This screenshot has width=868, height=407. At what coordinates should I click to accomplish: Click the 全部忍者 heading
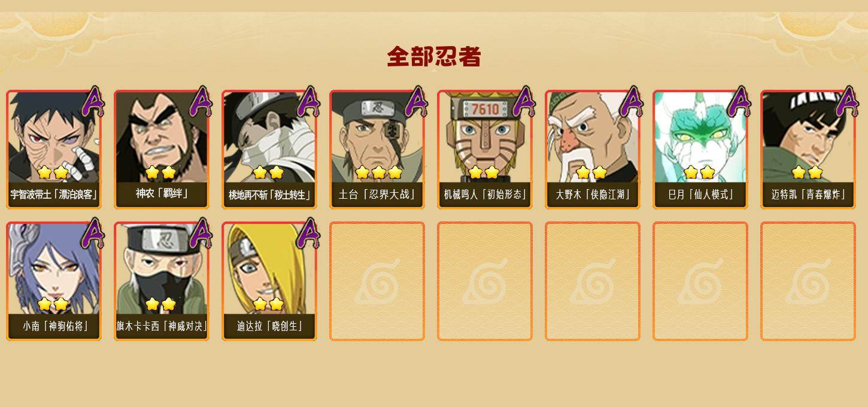[434, 57]
